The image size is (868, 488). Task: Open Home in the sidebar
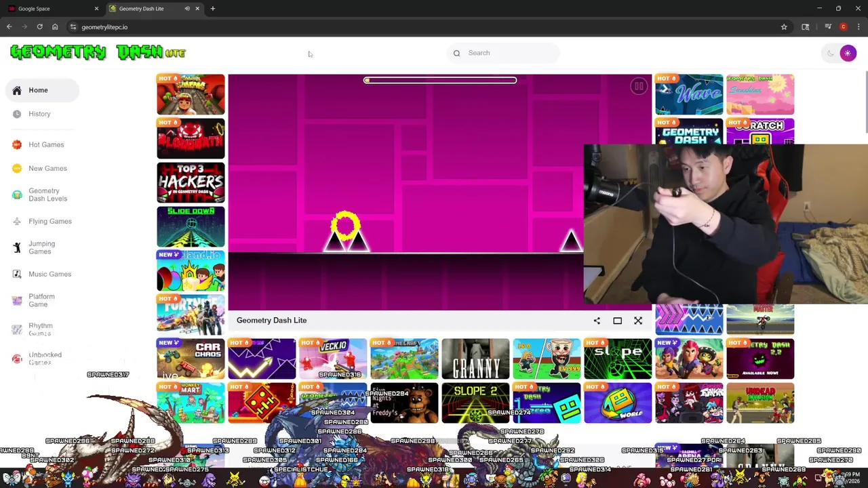point(42,90)
